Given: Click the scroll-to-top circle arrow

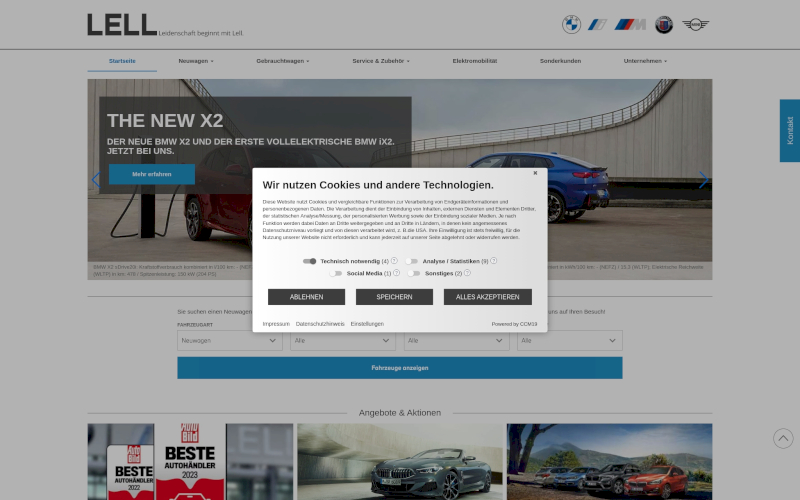Looking at the screenshot, I should [783, 438].
